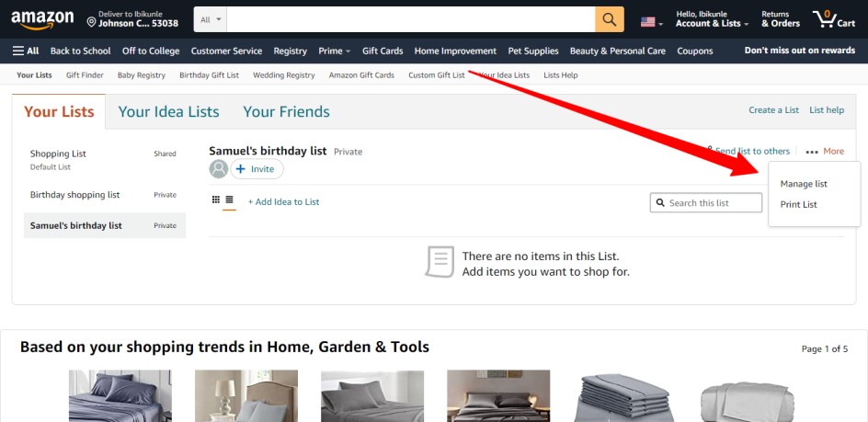This screenshot has width=868, height=422.
Task: Click the Search this list field
Action: [706, 202]
